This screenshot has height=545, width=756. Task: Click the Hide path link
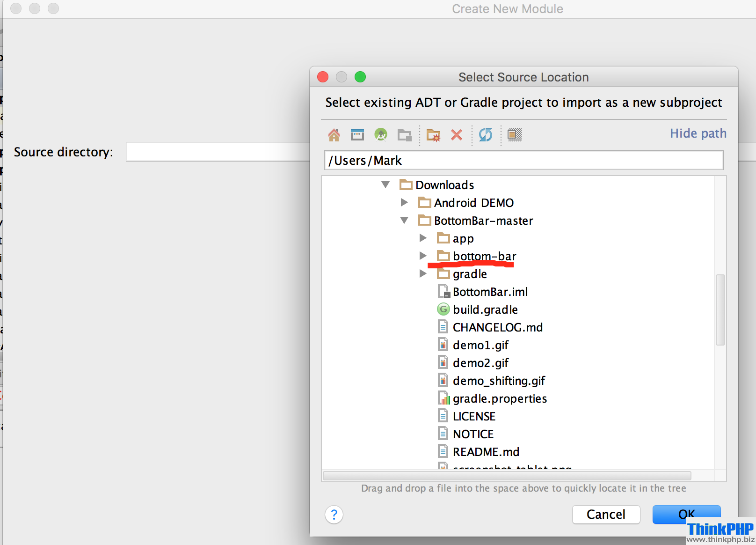pos(698,133)
